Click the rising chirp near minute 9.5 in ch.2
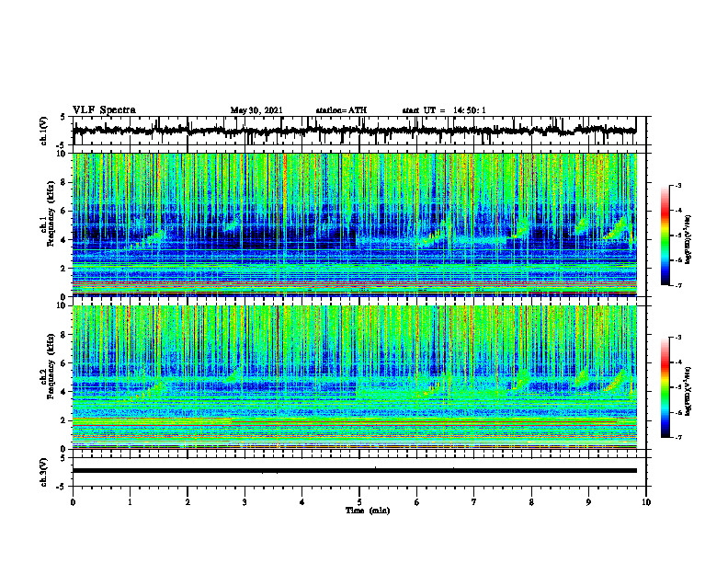 click(615, 381)
